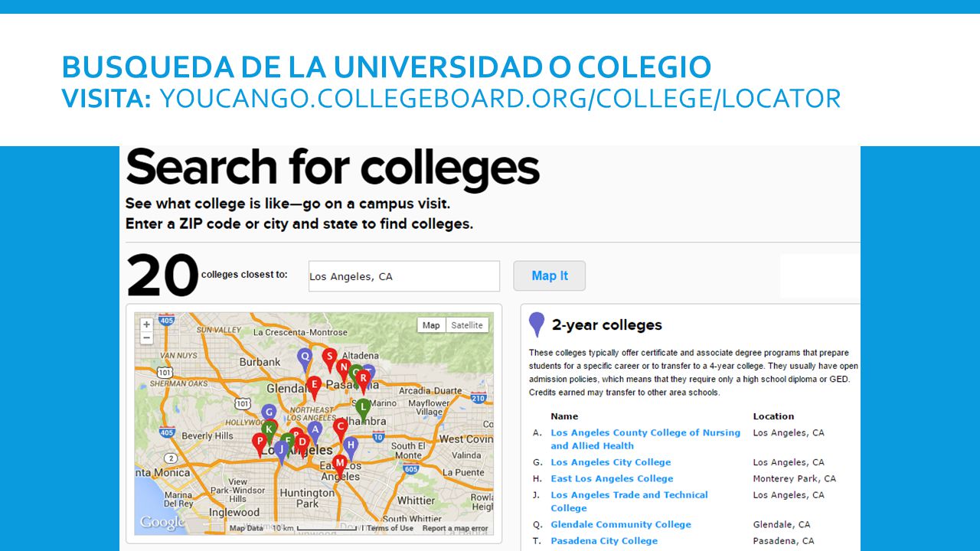Screen dimensions: 980x551
Task: Select red map marker E near Glendale
Action: click(x=313, y=387)
